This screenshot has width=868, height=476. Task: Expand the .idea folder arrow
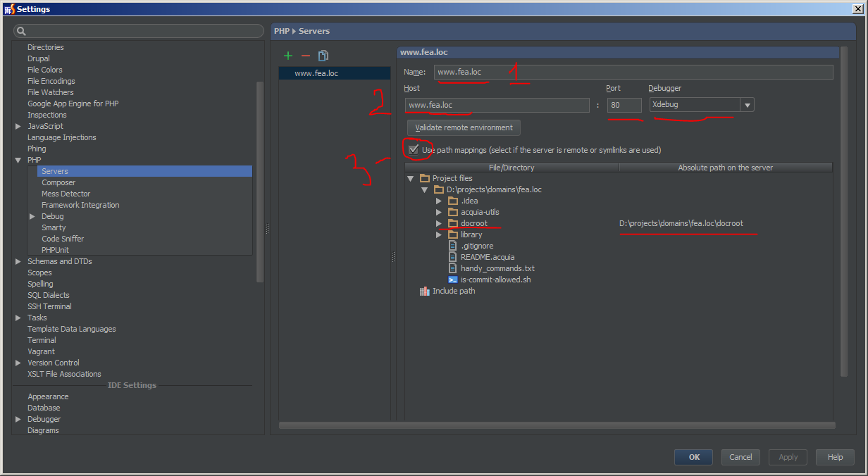[439, 201]
